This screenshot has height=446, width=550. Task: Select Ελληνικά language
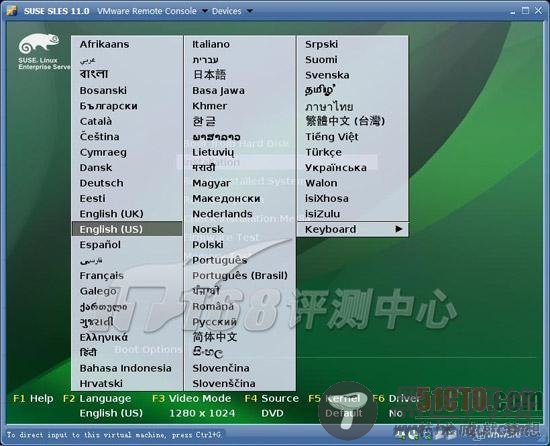103,337
